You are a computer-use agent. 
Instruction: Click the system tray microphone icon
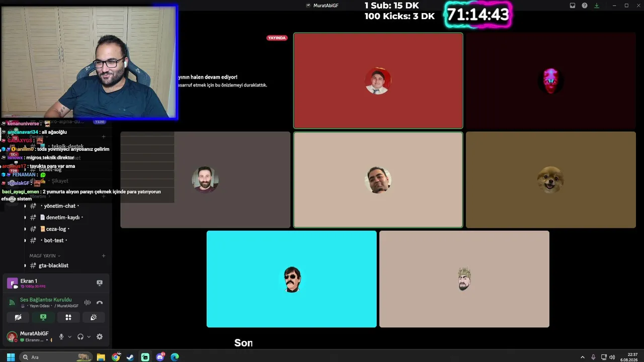point(593,357)
